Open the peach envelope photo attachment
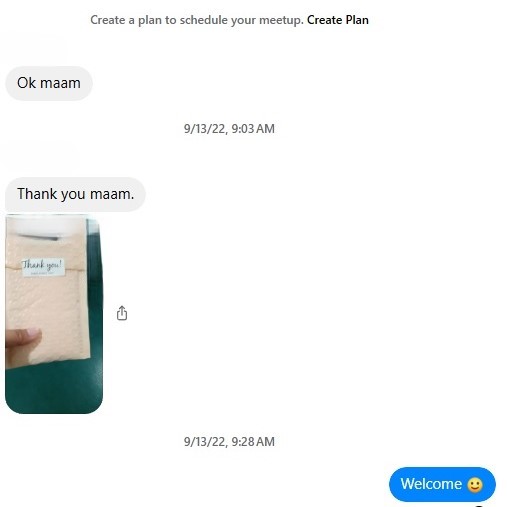The height and width of the screenshot is (507, 507). point(54,314)
